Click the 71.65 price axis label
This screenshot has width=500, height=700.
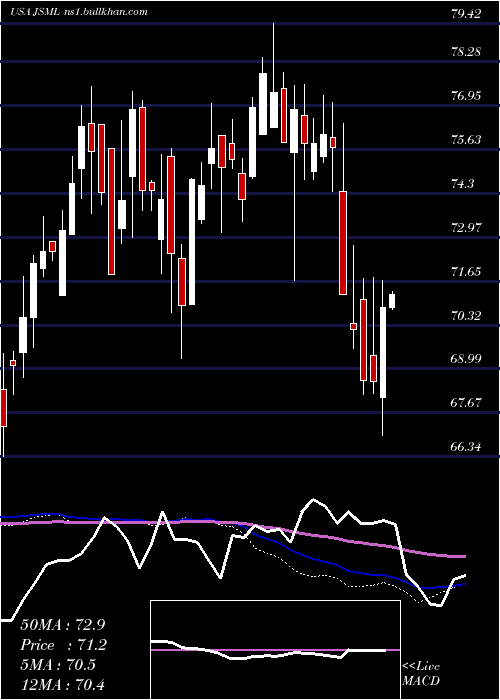[466, 271]
